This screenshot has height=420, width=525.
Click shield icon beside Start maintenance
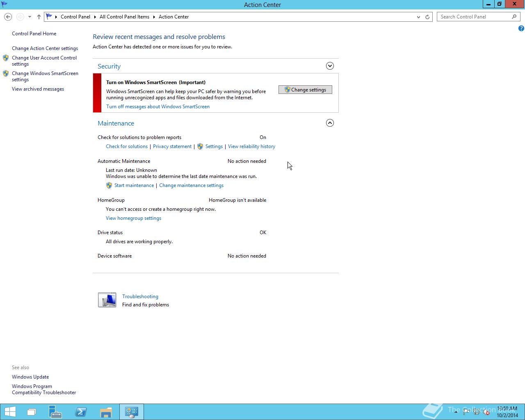point(109,185)
